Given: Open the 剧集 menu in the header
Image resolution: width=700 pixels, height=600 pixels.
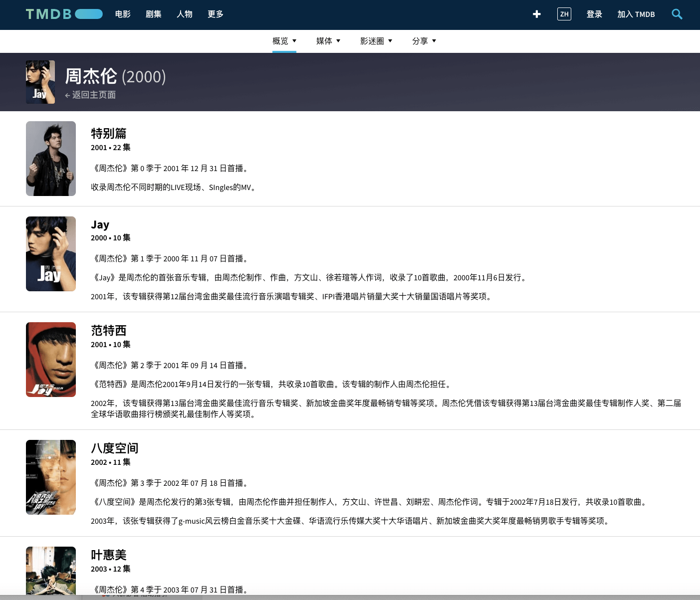Looking at the screenshot, I should click(154, 14).
